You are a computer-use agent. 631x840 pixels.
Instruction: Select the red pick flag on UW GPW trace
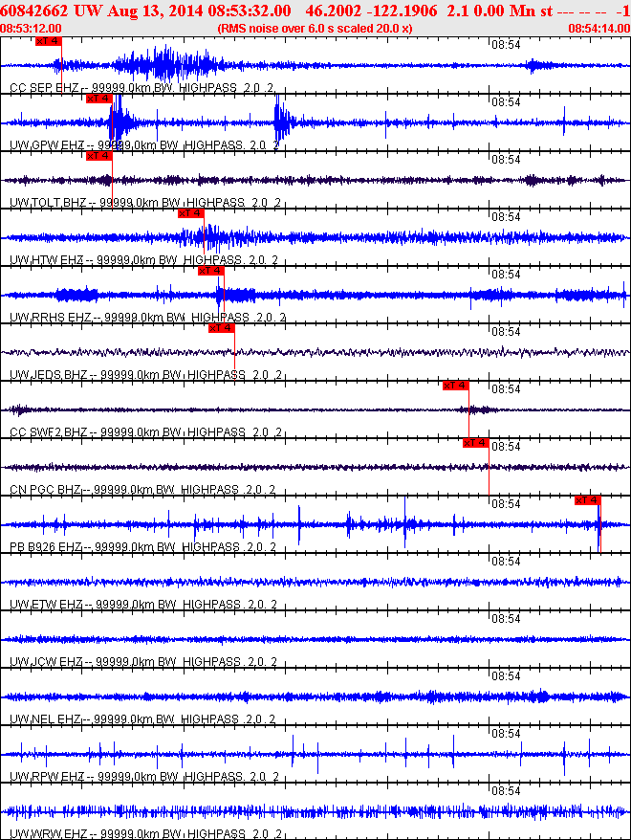(x=99, y=99)
